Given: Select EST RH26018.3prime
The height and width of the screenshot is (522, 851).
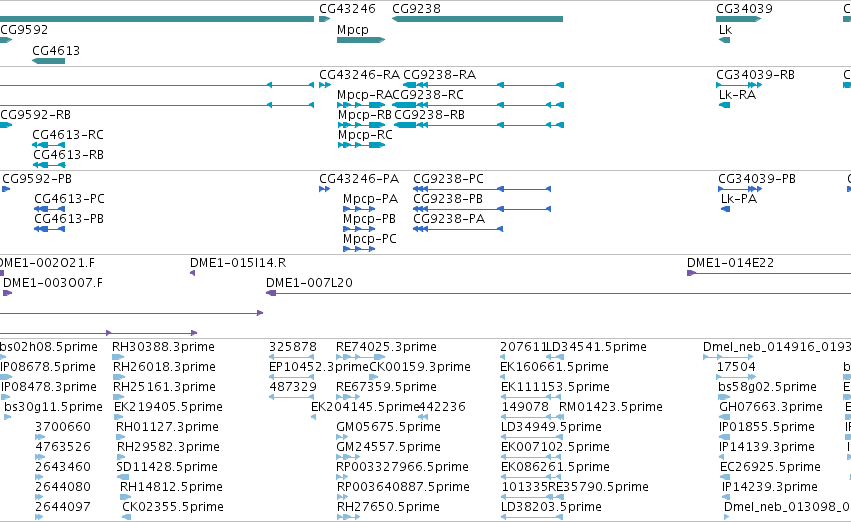Looking at the screenshot, I should tap(164, 367).
